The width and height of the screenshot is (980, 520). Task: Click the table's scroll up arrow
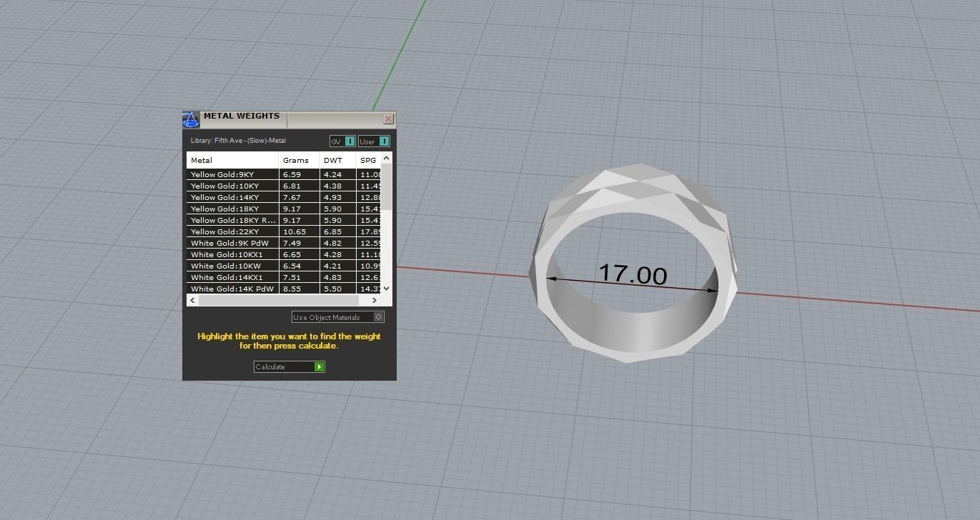387,158
